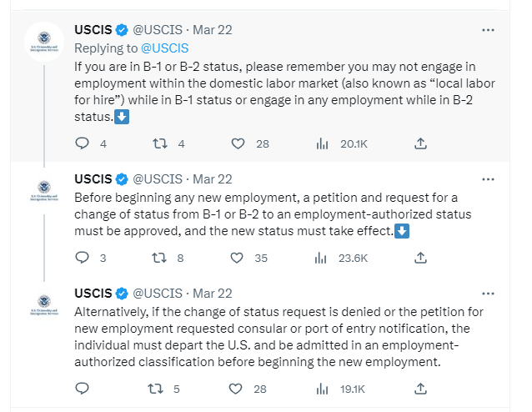Reply to the last tweet beginning 'Alternatively'
The width and height of the screenshot is (532, 412).
click(x=82, y=388)
